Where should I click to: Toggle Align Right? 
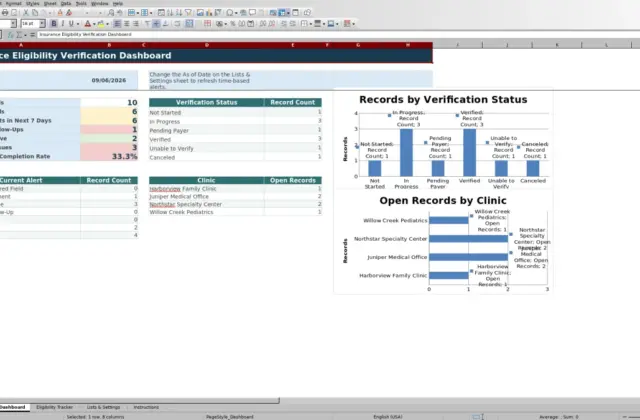pos(136,24)
